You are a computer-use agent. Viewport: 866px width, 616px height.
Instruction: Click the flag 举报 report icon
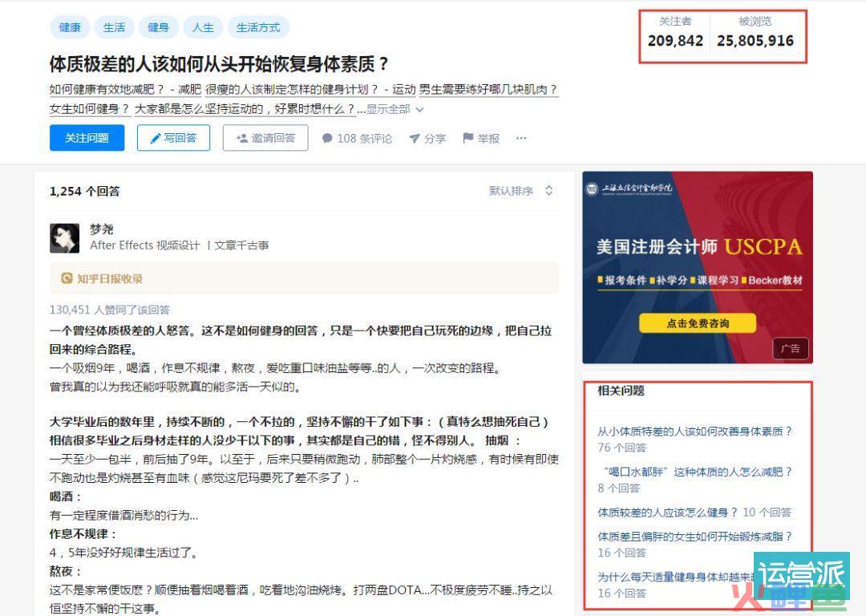(467, 138)
